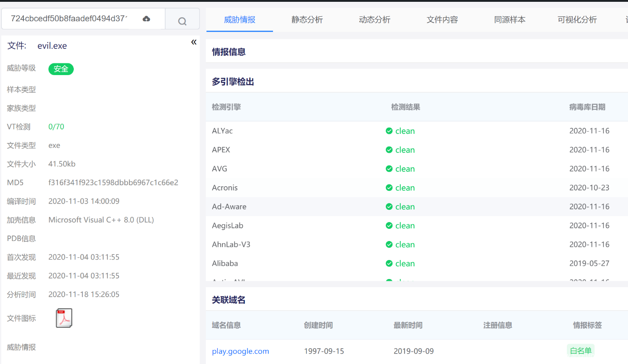Click the PDF file icon thumbnail
The image size is (628, 364).
pos(64,318)
